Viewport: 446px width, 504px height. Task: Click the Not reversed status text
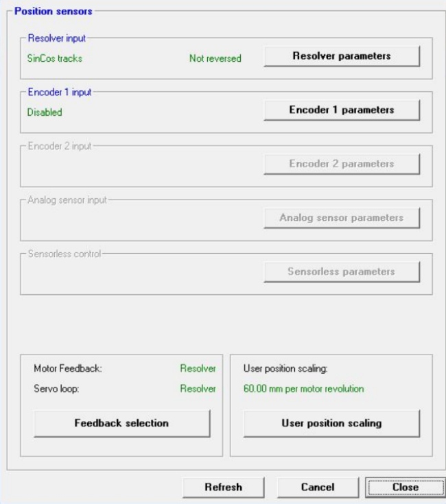pyautogui.click(x=215, y=58)
